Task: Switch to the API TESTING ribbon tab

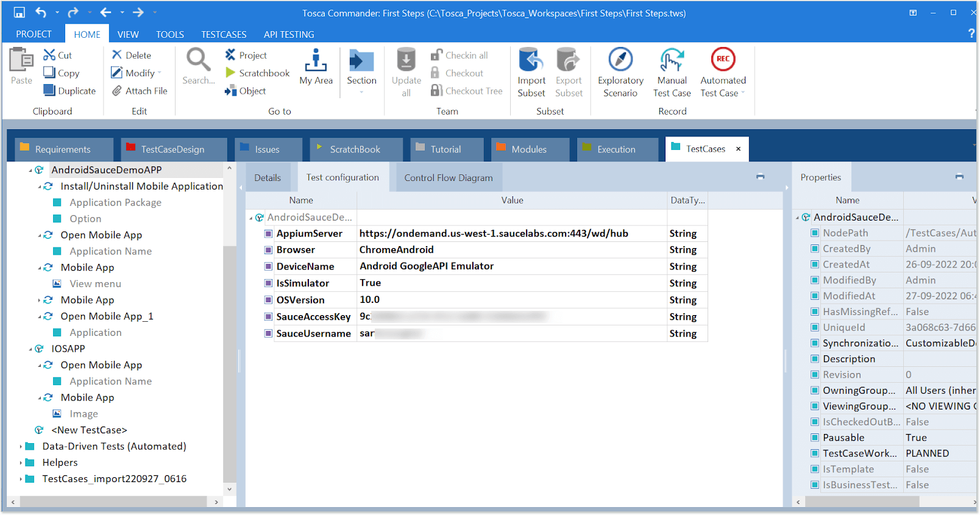Action: (289, 35)
